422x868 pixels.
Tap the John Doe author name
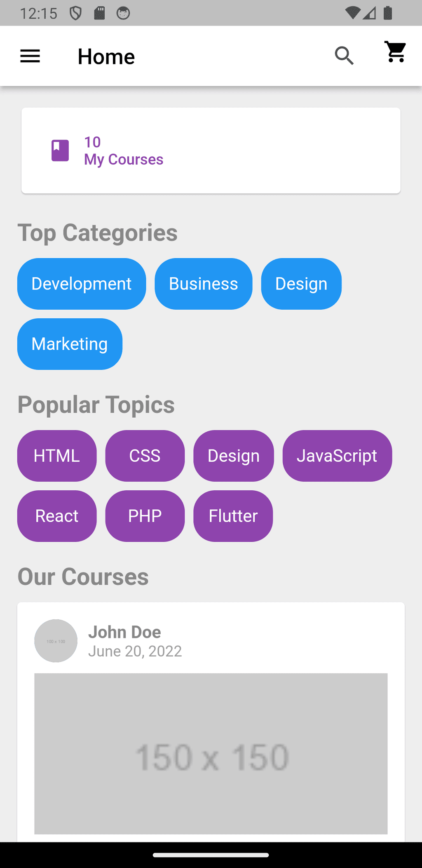click(124, 632)
